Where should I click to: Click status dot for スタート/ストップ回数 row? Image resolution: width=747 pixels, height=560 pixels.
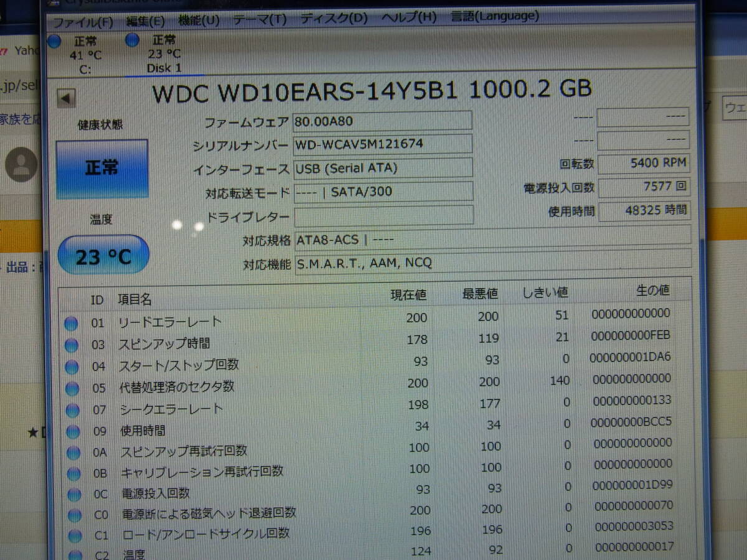[x=72, y=366]
